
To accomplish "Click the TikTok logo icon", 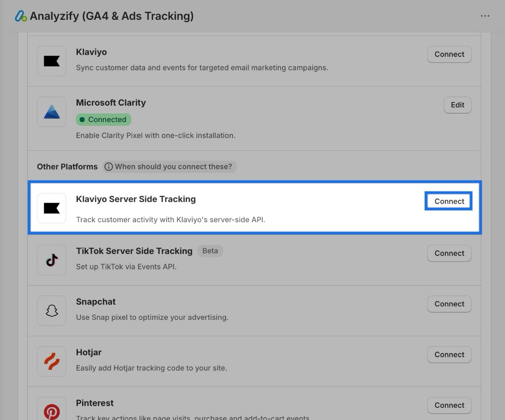I will click(52, 260).
